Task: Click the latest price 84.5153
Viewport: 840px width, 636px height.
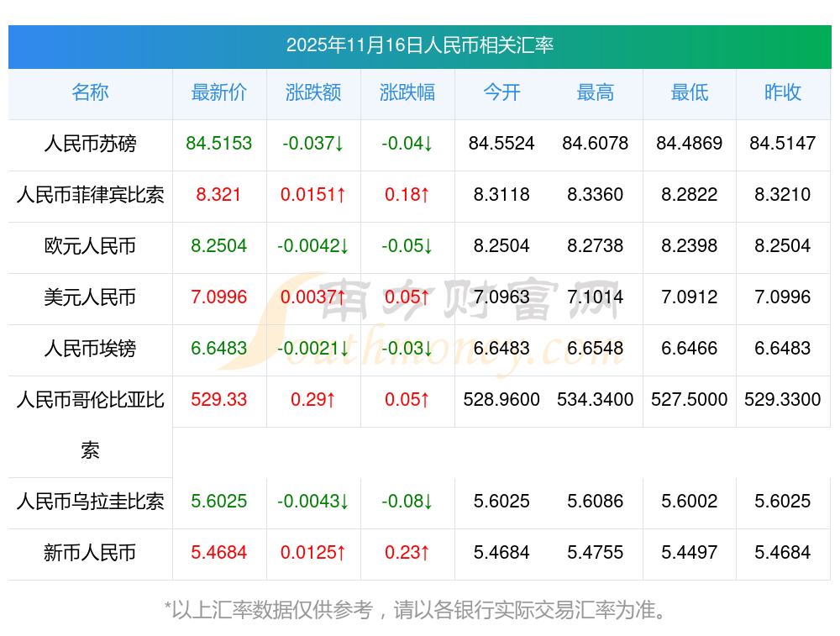Action: pyautogui.click(x=218, y=144)
